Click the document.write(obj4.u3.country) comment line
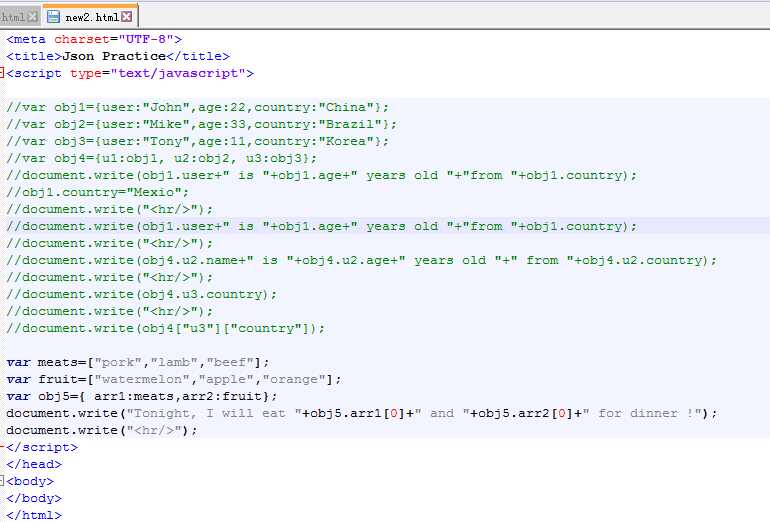Viewport: 770px width, 522px height. (141, 294)
